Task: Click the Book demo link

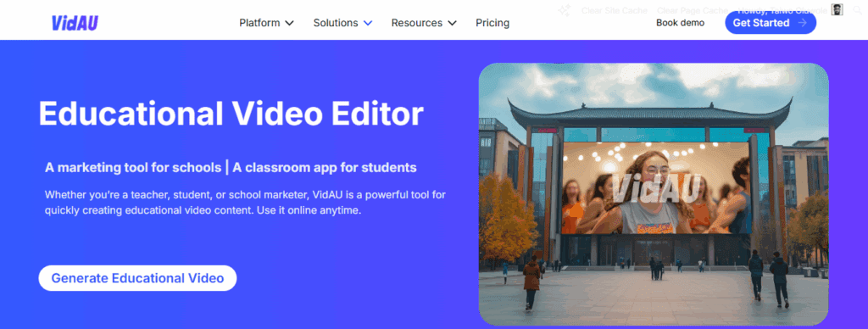Action: (x=681, y=23)
